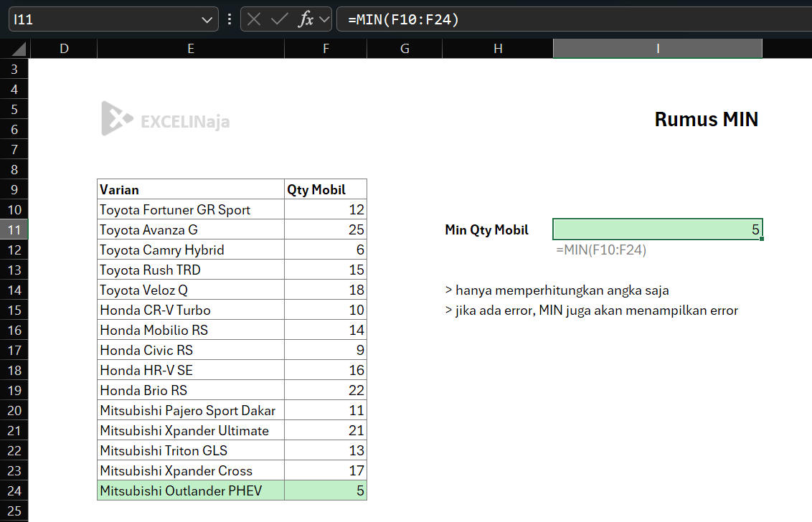Click the Enter checkmark icon in formula bar
Viewport: 812px width, 522px height.
[279, 19]
